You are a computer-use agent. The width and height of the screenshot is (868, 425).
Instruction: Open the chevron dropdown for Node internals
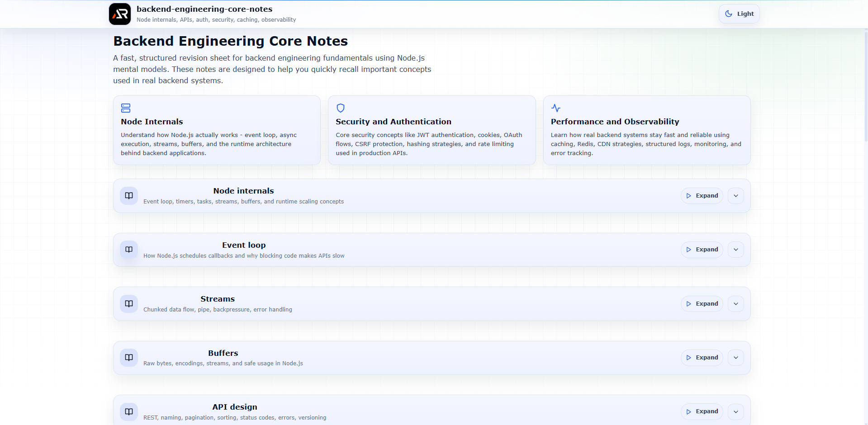(x=736, y=196)
